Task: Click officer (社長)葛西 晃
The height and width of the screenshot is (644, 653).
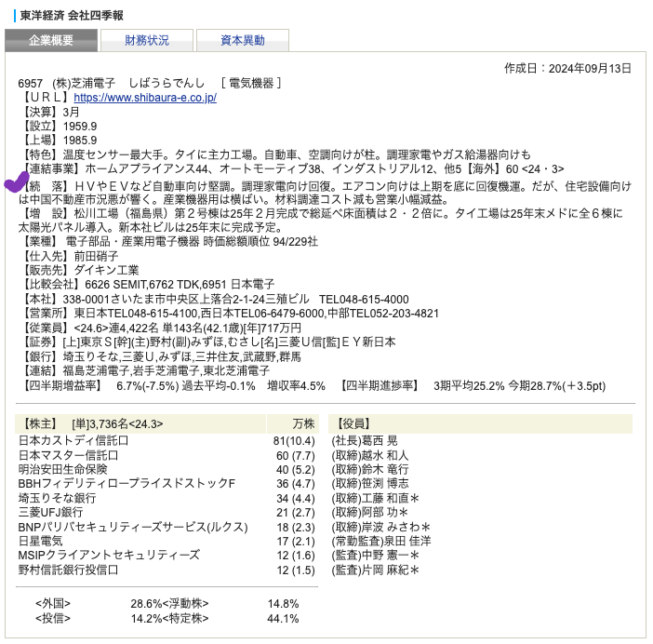Action: [365, 441]
